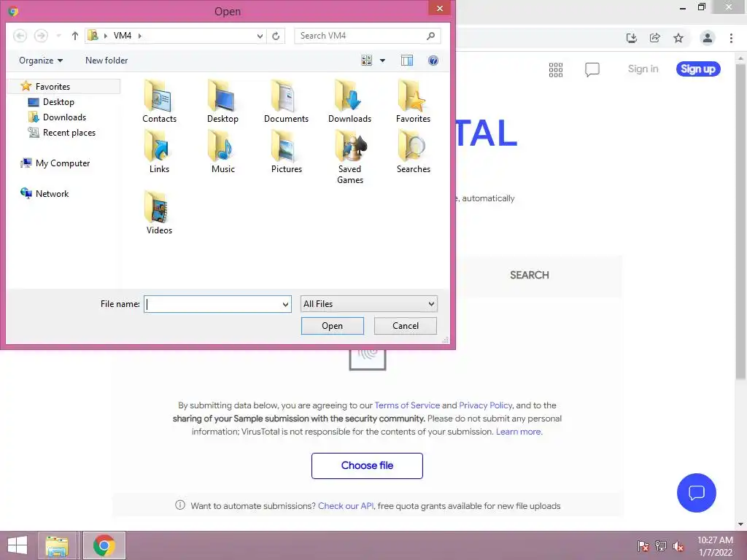Open the Terms of Service link
Screen dimensions: 747x560
407,405
